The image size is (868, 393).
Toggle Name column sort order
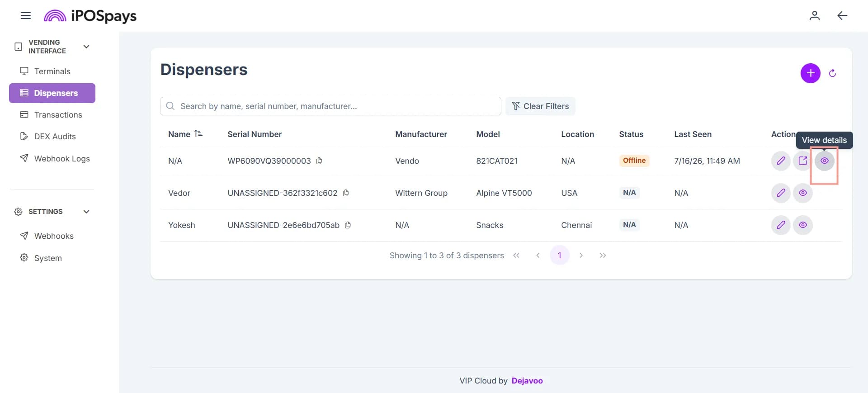tap(198, 134)
